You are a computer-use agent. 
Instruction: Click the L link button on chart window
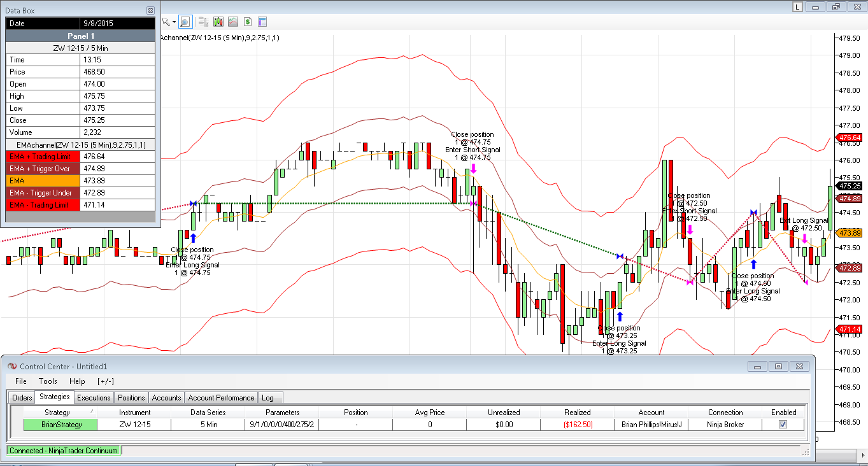[798, 6]
